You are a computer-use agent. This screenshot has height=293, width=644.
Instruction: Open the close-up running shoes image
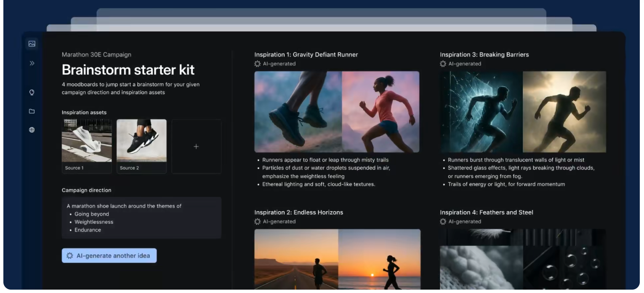coord(298,112)
